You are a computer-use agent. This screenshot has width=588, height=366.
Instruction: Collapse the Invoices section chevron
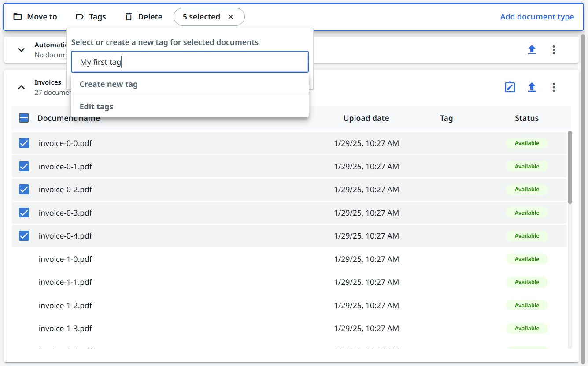pos(21,87)
